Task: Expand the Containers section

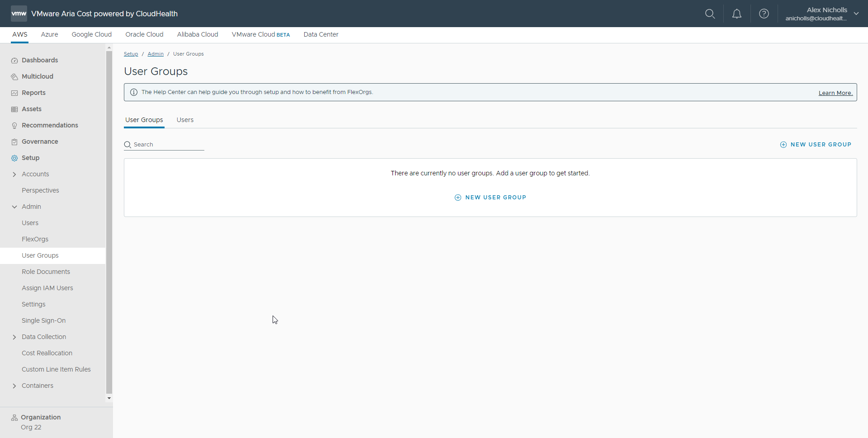Action: point(14,386)
